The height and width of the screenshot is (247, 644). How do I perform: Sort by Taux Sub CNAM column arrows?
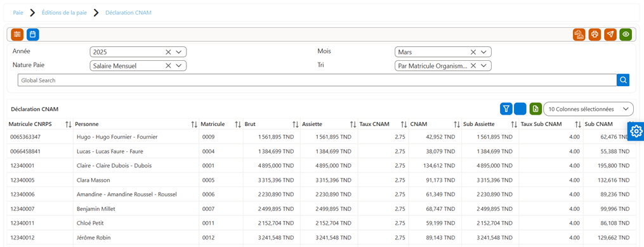[x=578, y=124]
